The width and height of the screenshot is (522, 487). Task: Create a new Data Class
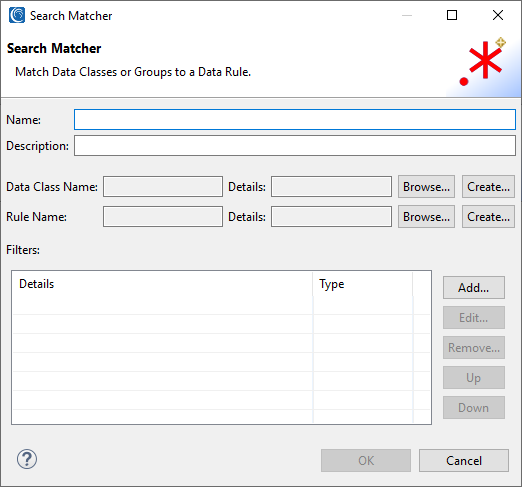488,187
